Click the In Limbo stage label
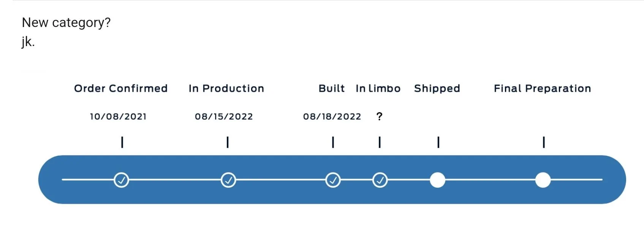The image size is (644, 233). pyautogui.click(x=378, y=88)
